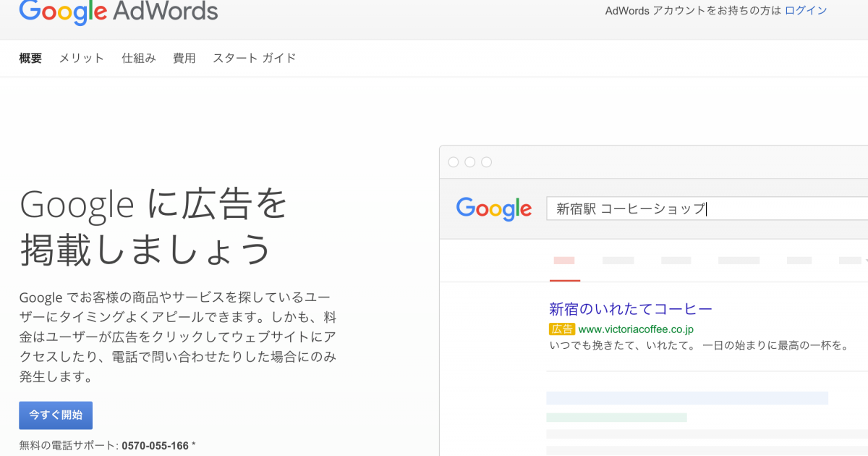This screenshot has width=868, height=456.
Task: Click the Google logo in the mock browser
Action: [x=494, y=208]
